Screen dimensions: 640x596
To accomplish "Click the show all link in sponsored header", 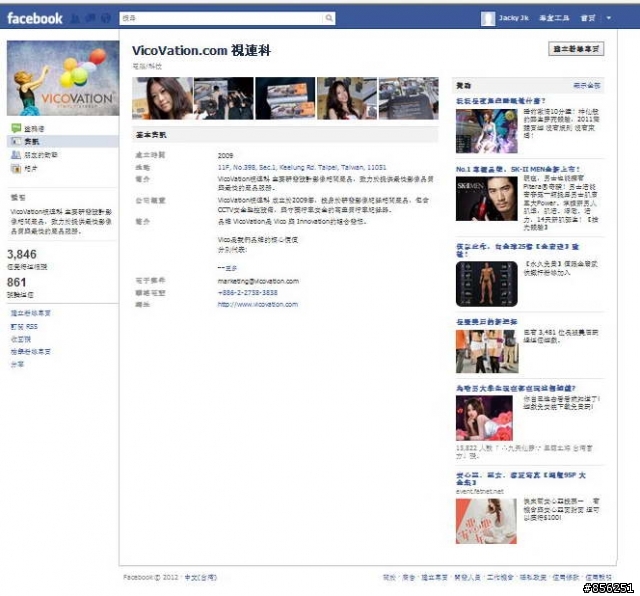I will click(587, 85).
